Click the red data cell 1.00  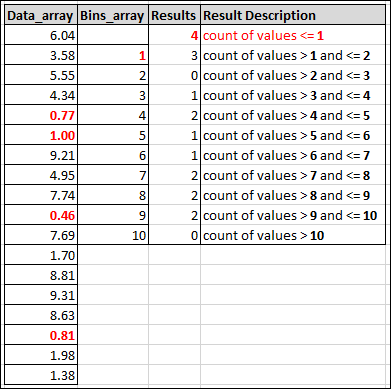tap(41, 135)
